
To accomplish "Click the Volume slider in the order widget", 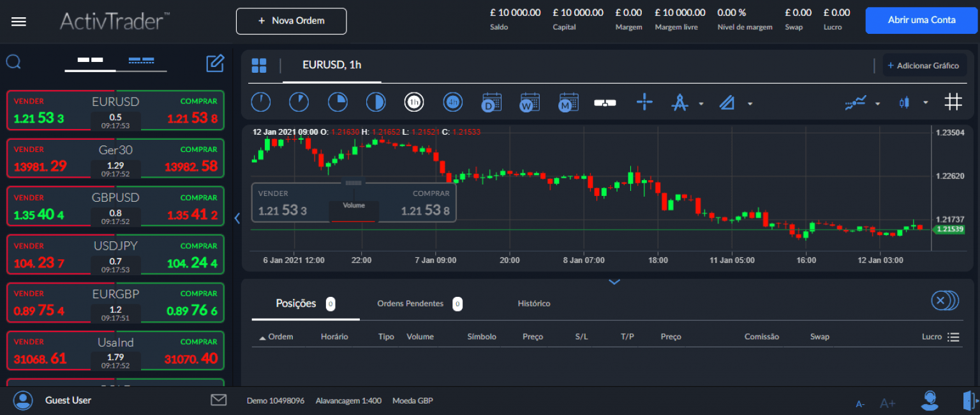I will click(x=353, y=206).
